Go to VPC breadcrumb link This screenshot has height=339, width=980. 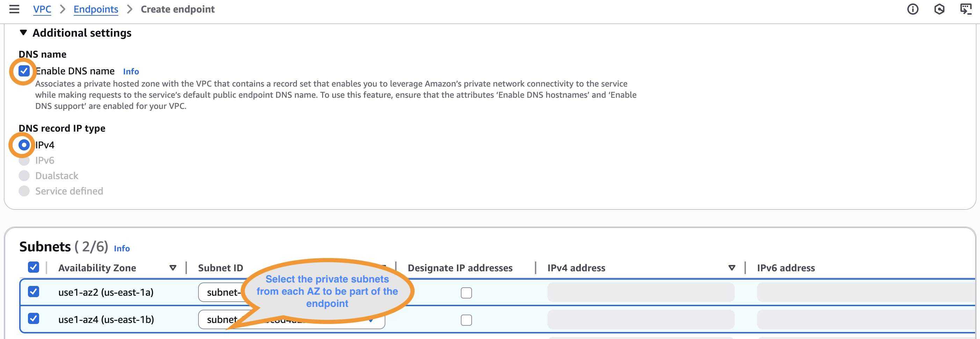point(42,9)
